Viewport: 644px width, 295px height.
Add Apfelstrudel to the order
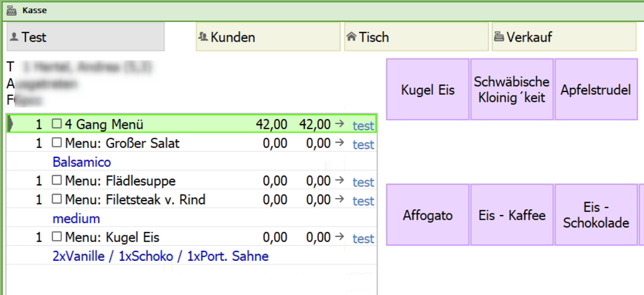[596, 90]
